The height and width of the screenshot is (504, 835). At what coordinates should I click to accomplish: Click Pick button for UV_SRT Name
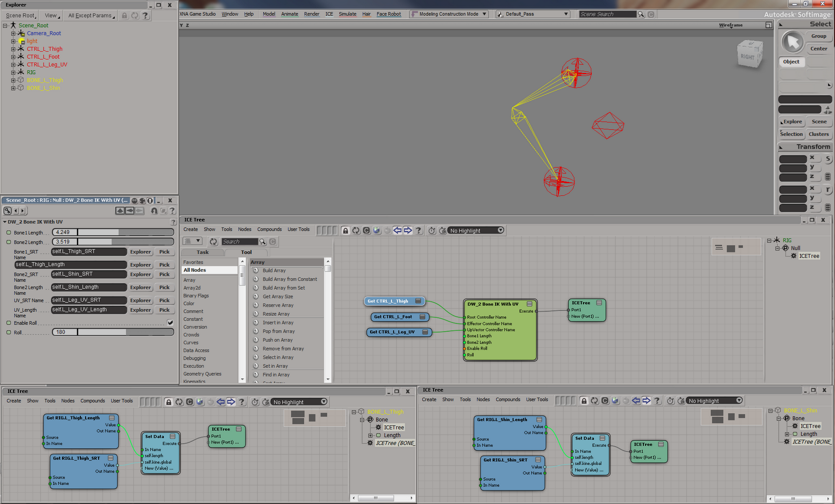click(x=164, y=301)
